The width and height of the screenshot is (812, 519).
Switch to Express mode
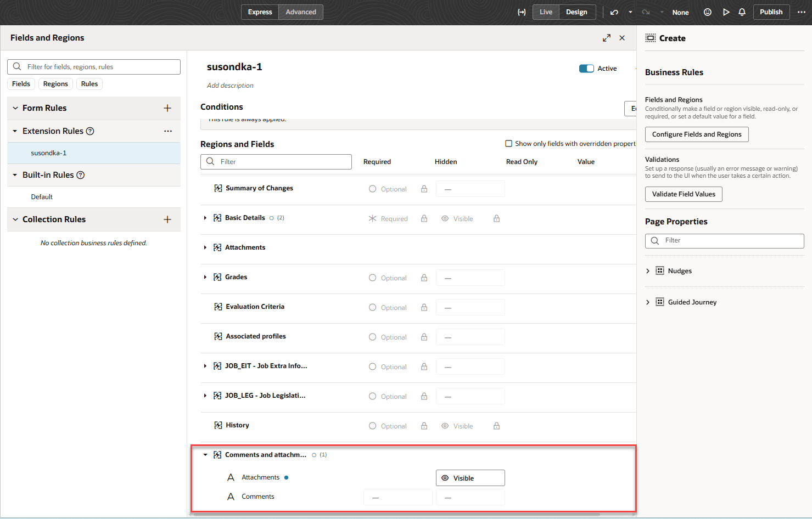(x=260, y=12)
